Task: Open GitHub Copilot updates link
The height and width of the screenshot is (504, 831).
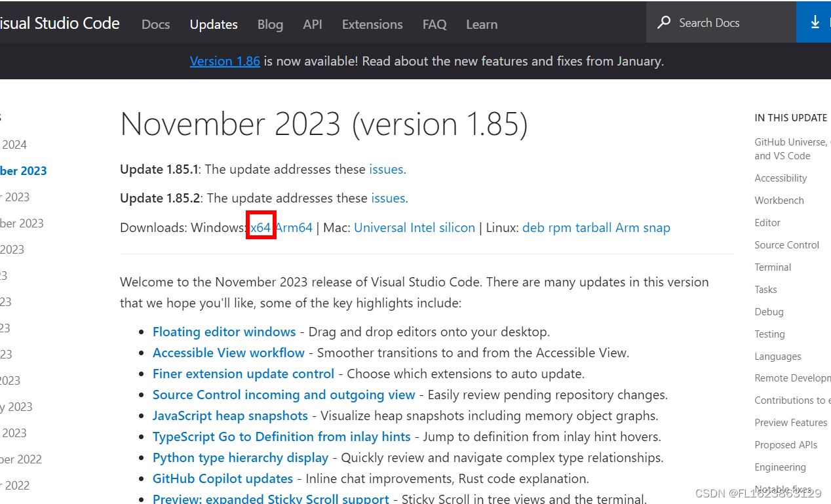Action: (x=223, y=478)
